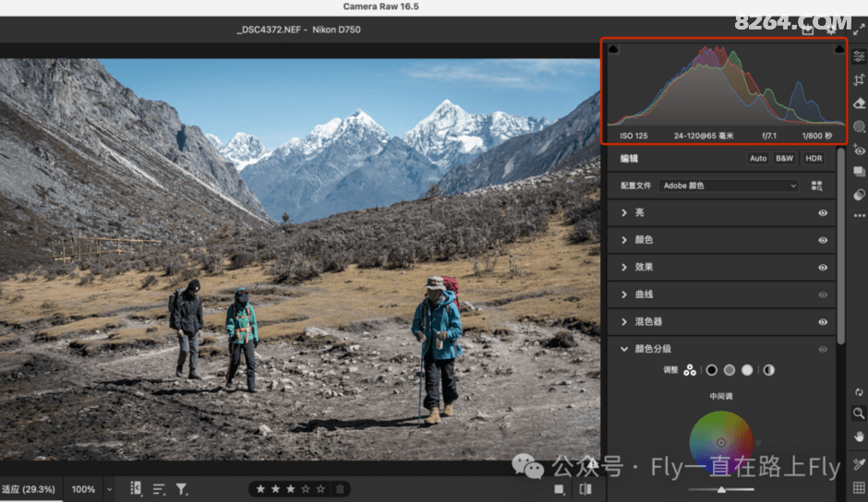Collapse the 颜色分级 section
Screen dimensions: 868x502
(625, 349)
